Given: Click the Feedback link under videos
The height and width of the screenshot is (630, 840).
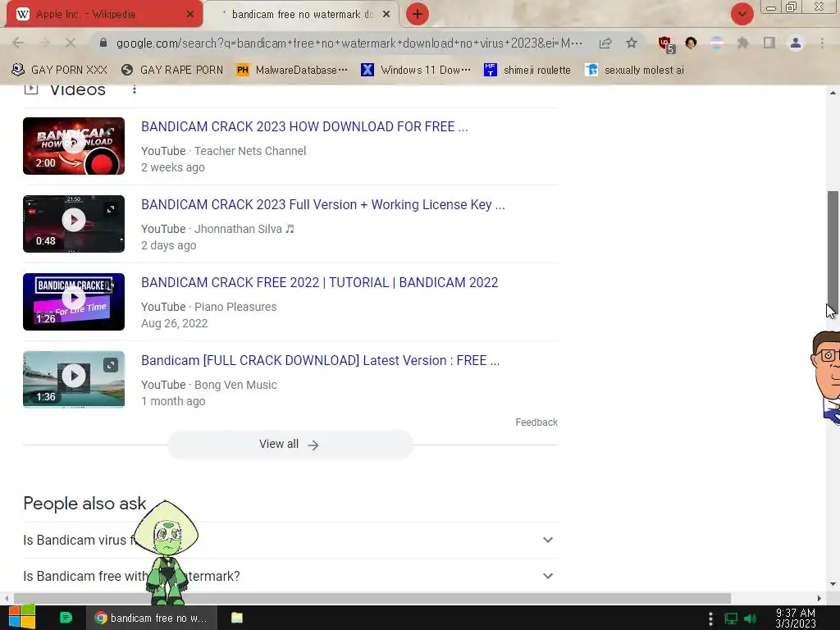Looking at the screenshot, I should click(536, 422).
